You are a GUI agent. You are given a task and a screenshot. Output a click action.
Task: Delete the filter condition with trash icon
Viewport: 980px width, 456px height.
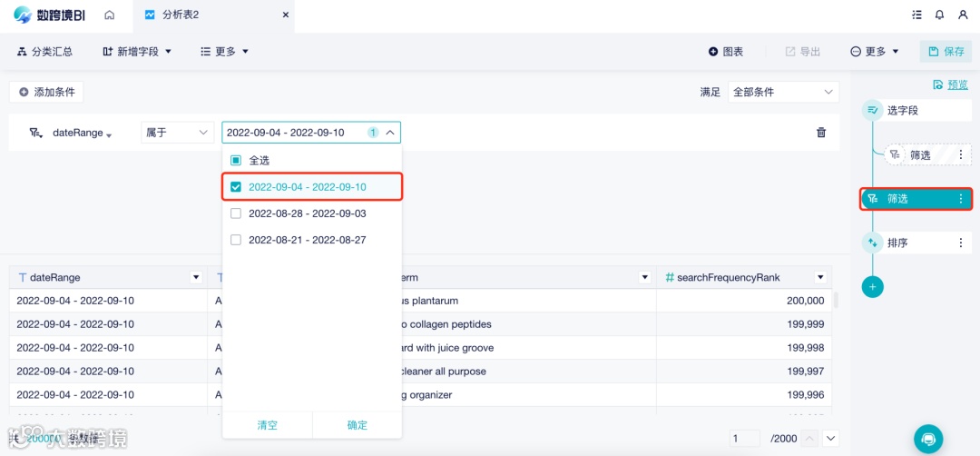coord(821,133)
